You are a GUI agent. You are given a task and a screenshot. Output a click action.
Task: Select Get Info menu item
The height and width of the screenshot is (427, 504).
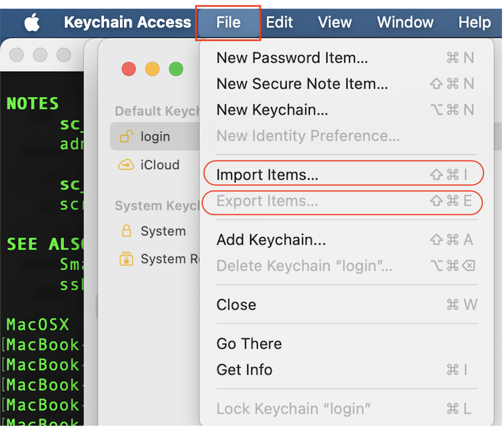click(244, 369)
